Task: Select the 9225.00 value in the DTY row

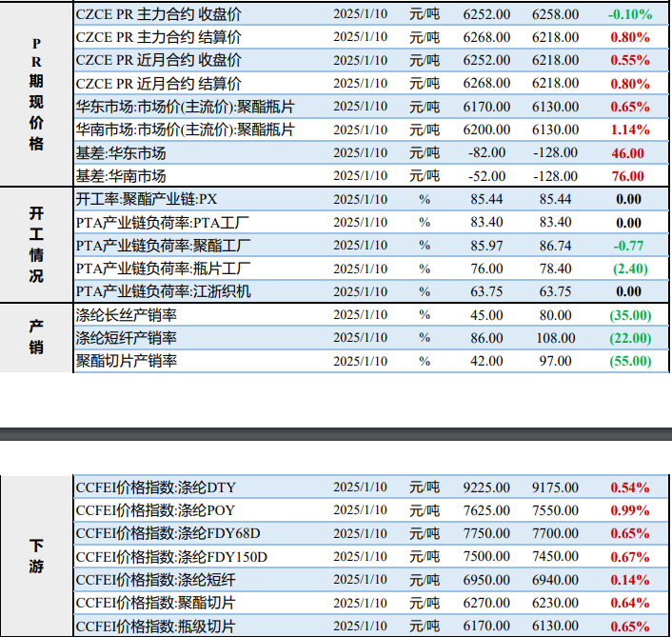Action: pos(486,488)
